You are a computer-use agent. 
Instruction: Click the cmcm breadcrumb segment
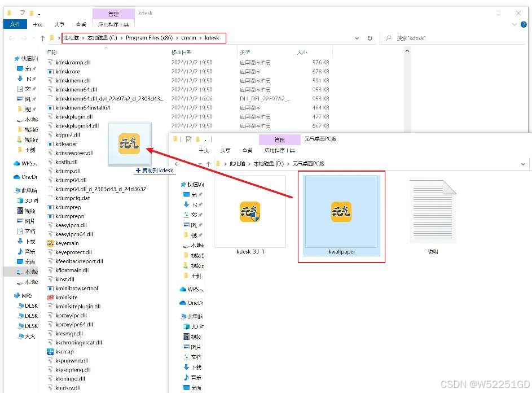(188, 38)
